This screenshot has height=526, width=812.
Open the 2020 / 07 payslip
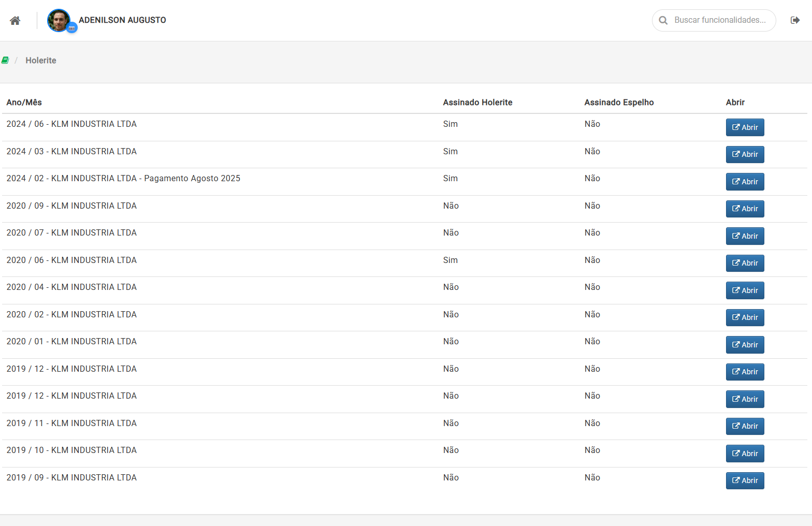click(745, 236)
